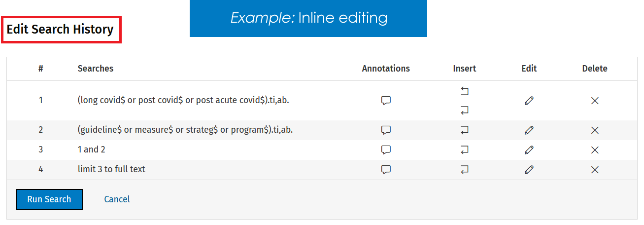The image size is (644, 225).
Task: Open annotation for search 1
Action: [x=386, y=101]
